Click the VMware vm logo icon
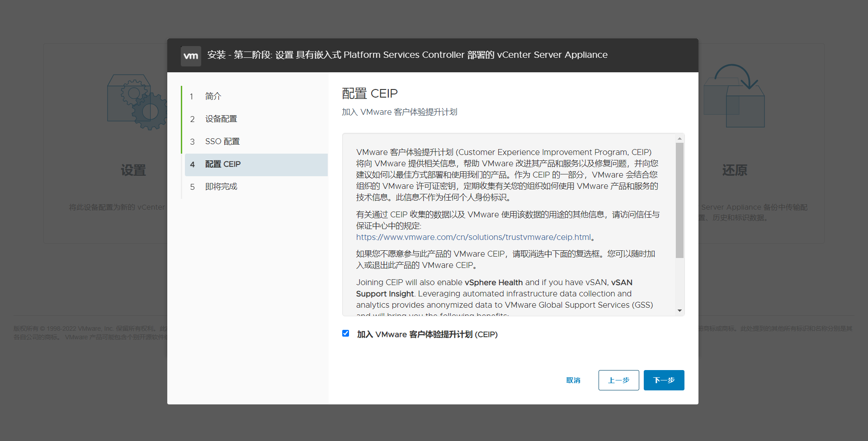 [x=191, y=56]
